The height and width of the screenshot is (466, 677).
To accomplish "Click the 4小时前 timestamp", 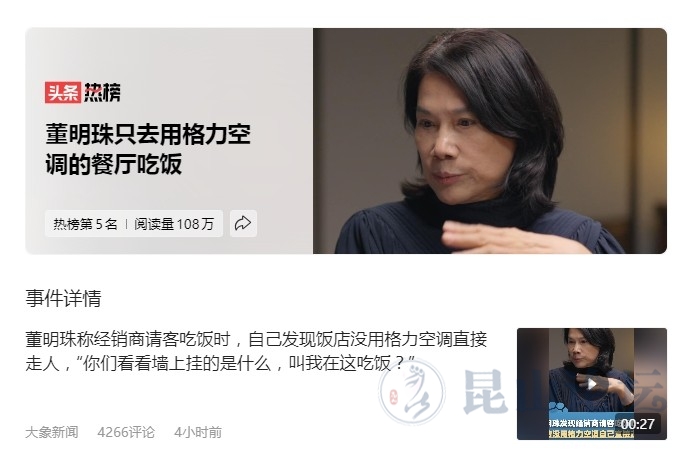I will [x=198, y=432].
